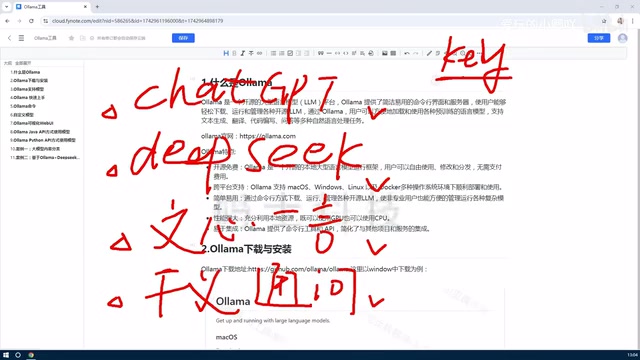Open the user avatar menu
The image size is (640, 360).
point(622,38)
